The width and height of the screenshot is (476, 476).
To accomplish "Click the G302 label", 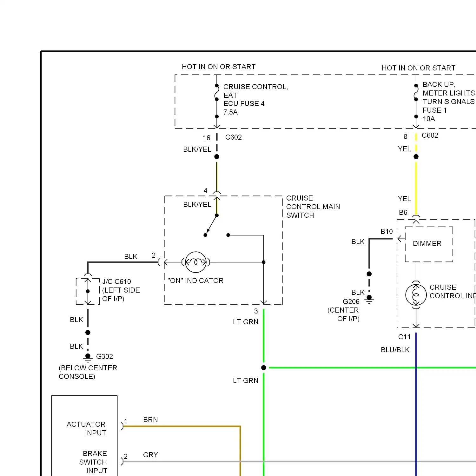I will click(104, 356).
